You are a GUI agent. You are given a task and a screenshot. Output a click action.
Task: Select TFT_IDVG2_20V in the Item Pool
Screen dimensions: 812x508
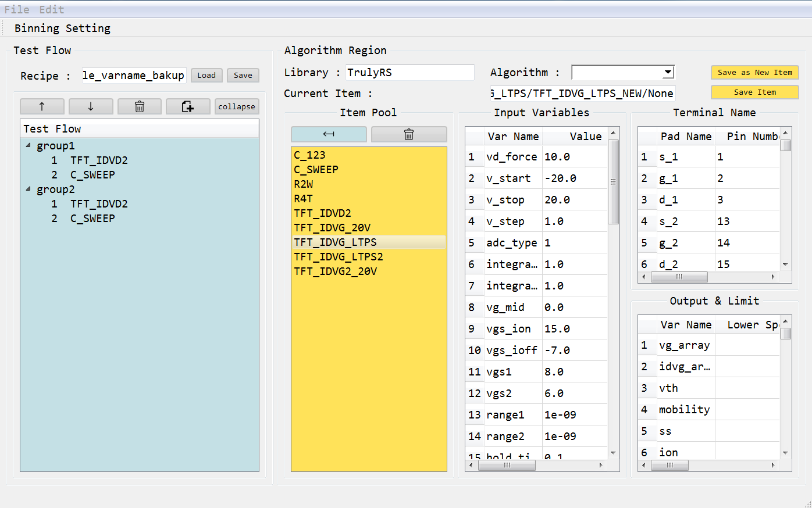coord(369,271)
